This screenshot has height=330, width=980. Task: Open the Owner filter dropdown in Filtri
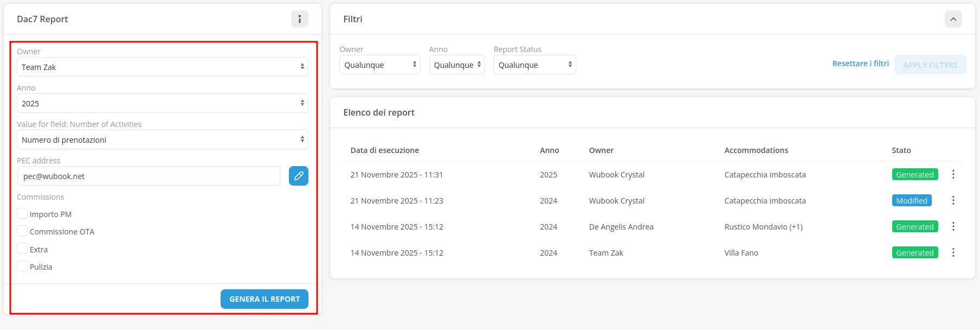[x=379, y=65]
